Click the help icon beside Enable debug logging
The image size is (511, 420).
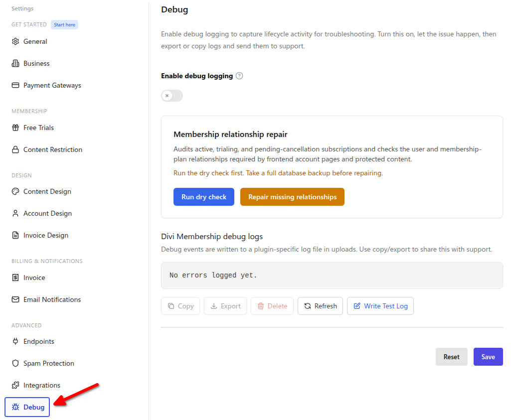click(239, 76)
